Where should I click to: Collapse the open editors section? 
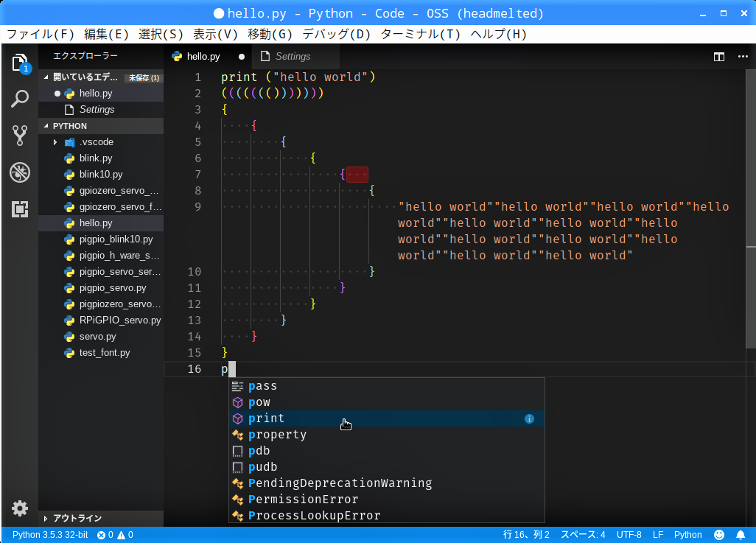pyautogui.click(x=46, y=77)
